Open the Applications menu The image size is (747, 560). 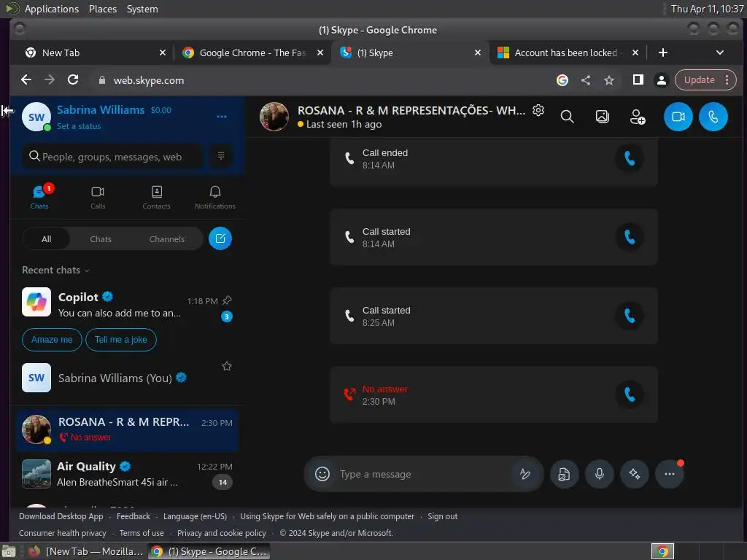52,9
